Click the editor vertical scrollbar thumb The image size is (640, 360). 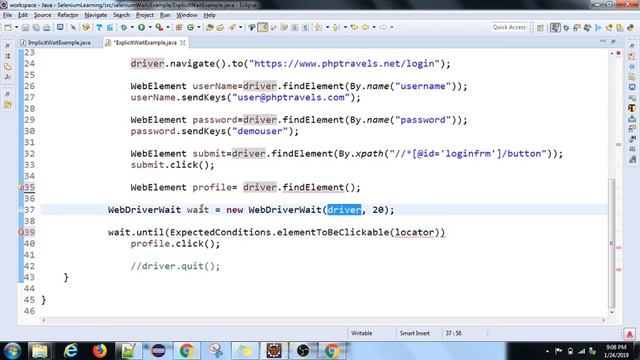[611, 243]
